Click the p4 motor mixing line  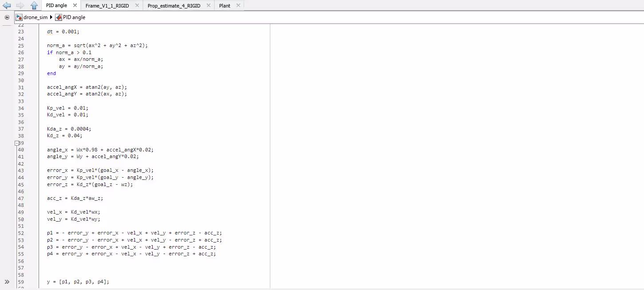point(131,254)
